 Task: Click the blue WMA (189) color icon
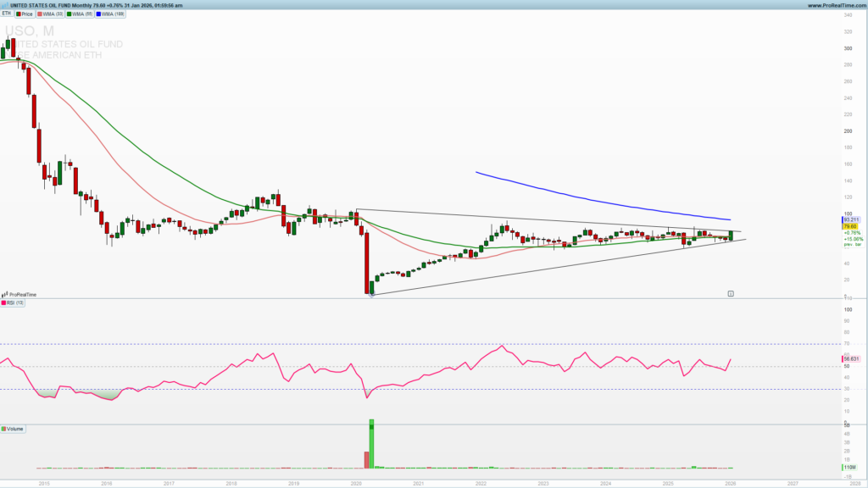tap(98, 14)
